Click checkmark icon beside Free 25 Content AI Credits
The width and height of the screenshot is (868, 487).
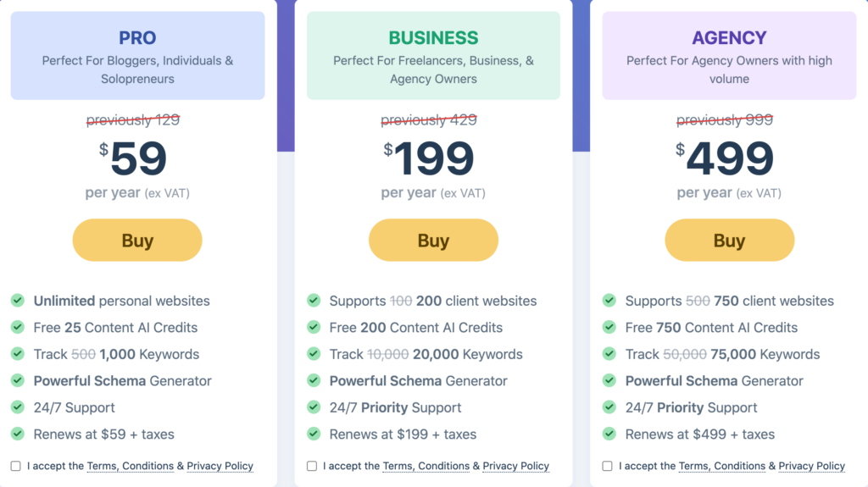click(18, 327)
